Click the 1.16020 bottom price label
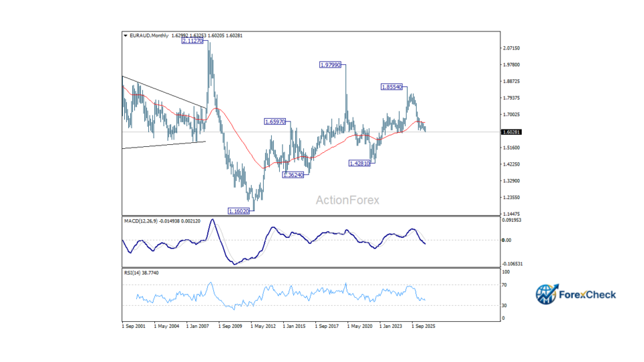Viewport: 644px width, 362px height. pos(239,211)
